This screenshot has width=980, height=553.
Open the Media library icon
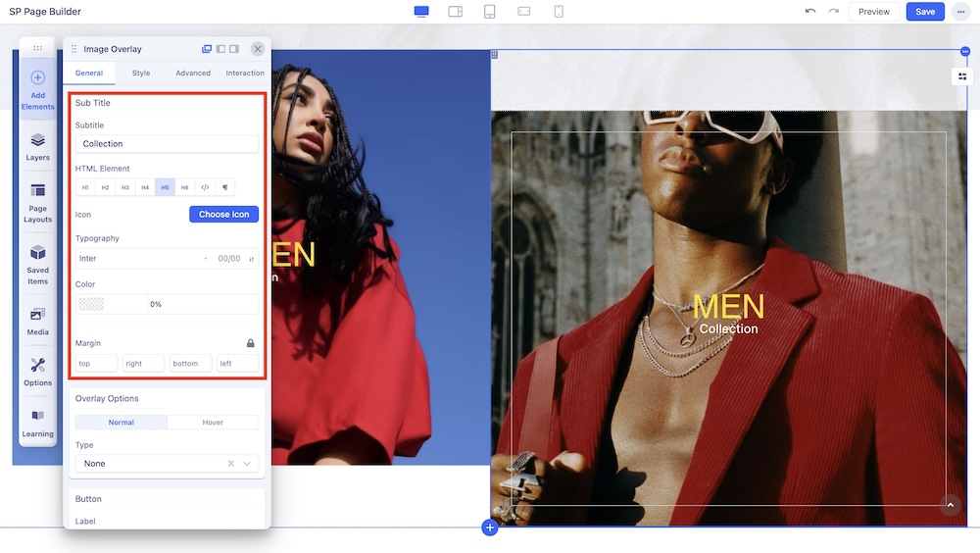point(37,321)
